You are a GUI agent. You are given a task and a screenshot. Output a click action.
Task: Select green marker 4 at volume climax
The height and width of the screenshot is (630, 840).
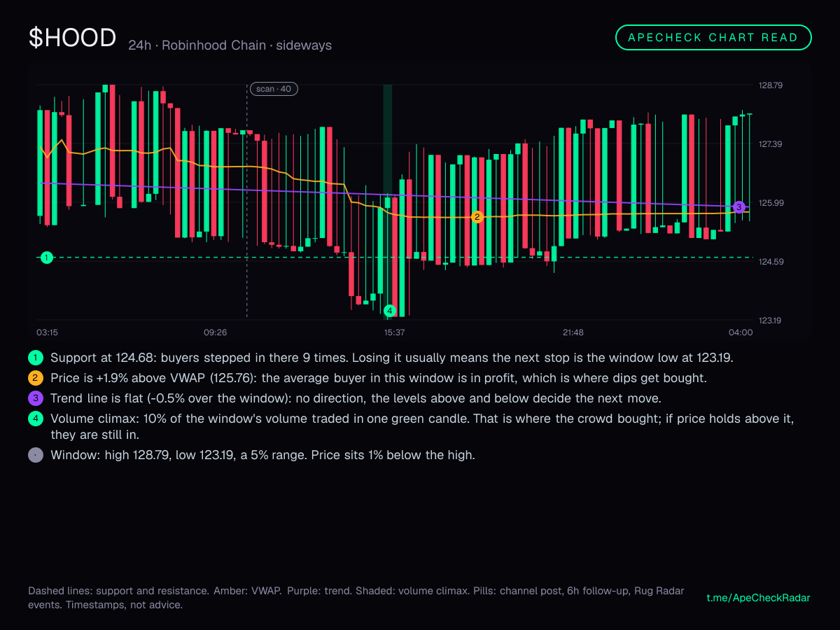point(390,311)
